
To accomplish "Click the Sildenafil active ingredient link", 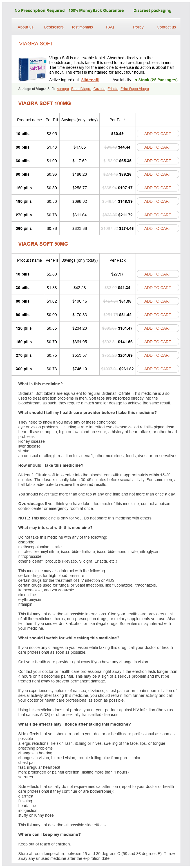I will [90, 80].
